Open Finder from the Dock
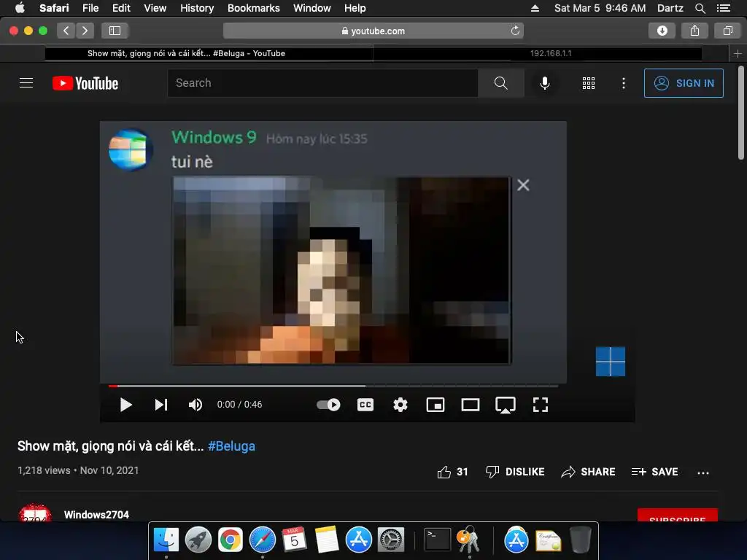This screenshot has width=747, height=560. [x=166, y=540]
